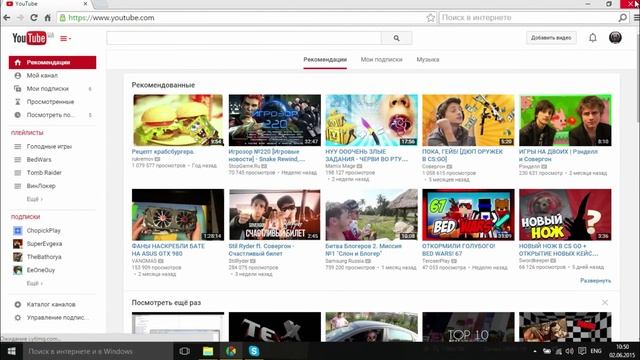Expand Ещё under playlists
640x360 pixels.
click(35, 199)
